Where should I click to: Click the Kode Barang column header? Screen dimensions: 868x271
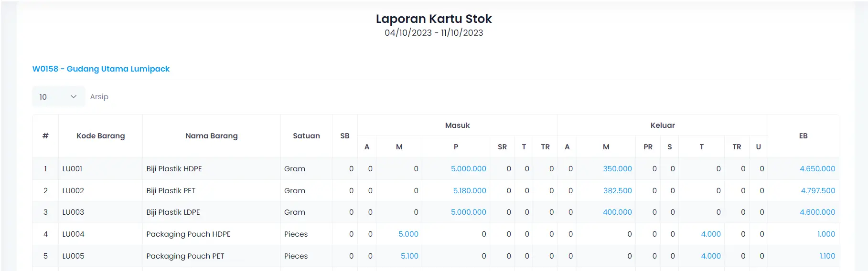(101, 136)
